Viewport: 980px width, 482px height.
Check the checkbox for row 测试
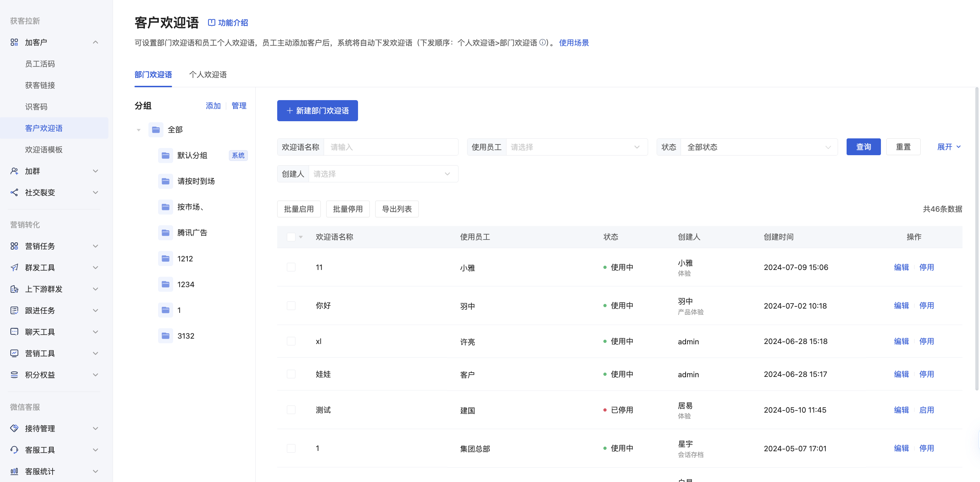(291, 410)
